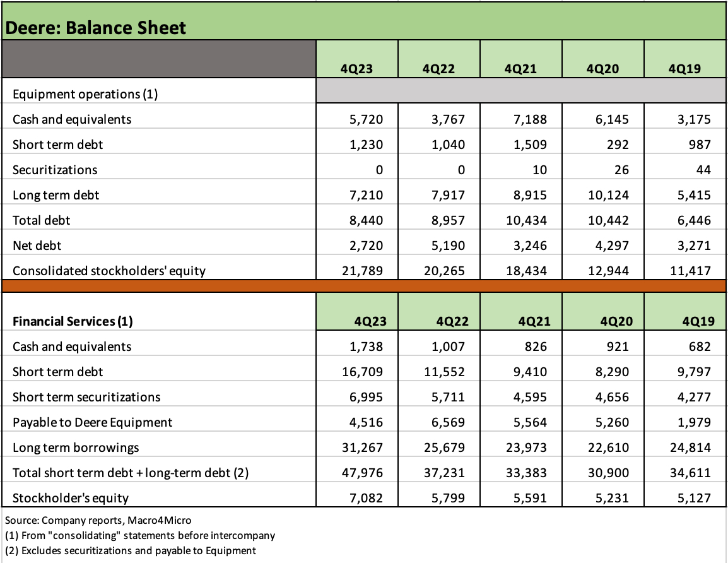Click Equipment short term debt 1,230

click(366, 145)
